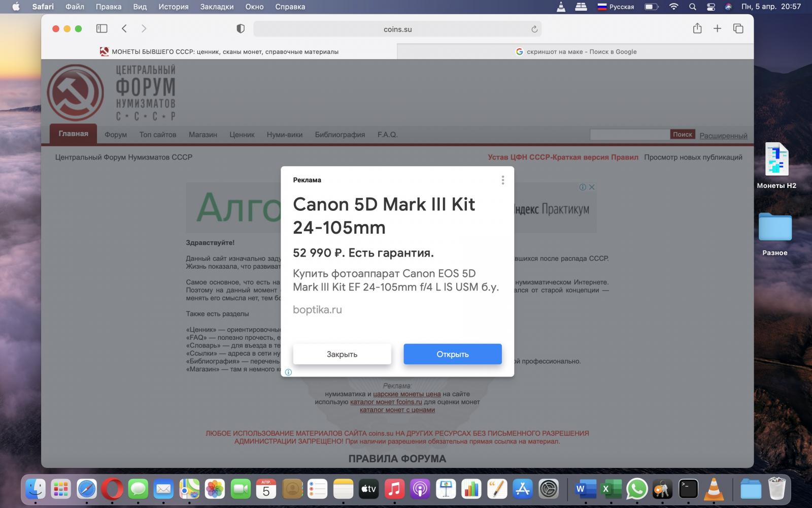Open the Trash in the dock
The width and height of the screenshot is (812, 508).
(776, 489)
